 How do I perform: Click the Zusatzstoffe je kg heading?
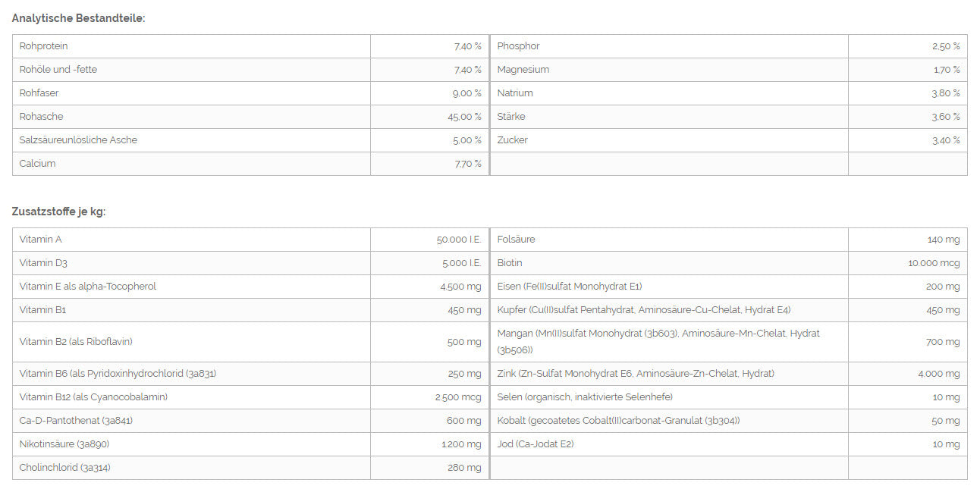click(x=58, y=212)
